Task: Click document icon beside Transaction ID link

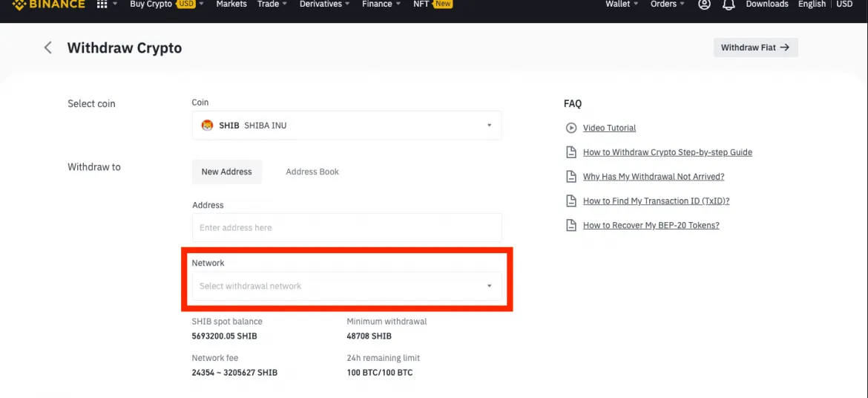Action: click(x=571, y=201)
